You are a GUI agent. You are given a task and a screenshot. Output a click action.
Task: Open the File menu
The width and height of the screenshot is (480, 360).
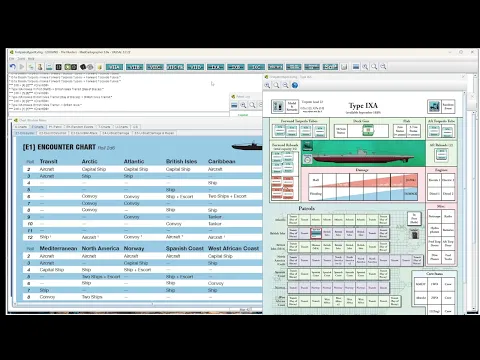click(x=12, y=59)
